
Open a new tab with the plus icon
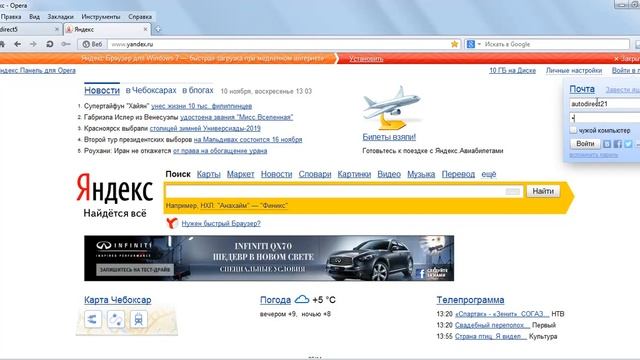coord(158,29)
